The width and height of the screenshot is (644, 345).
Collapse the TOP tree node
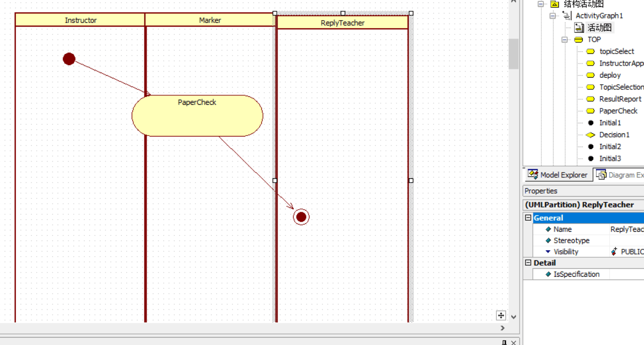tap(565, 40)
